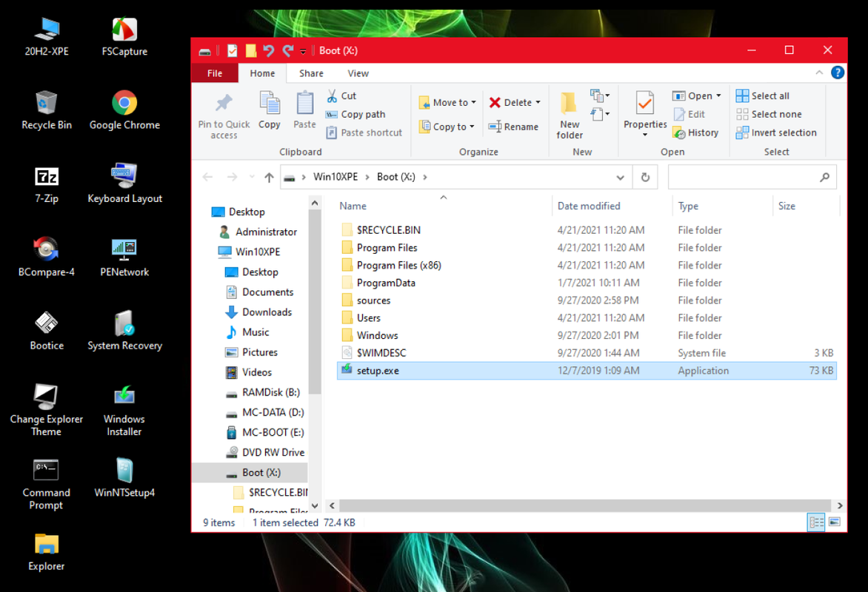Image resolution: width=868 pixels, height=592 pixels.
Task: Switch to the Share ribbon tab
Action: (312, 73)
